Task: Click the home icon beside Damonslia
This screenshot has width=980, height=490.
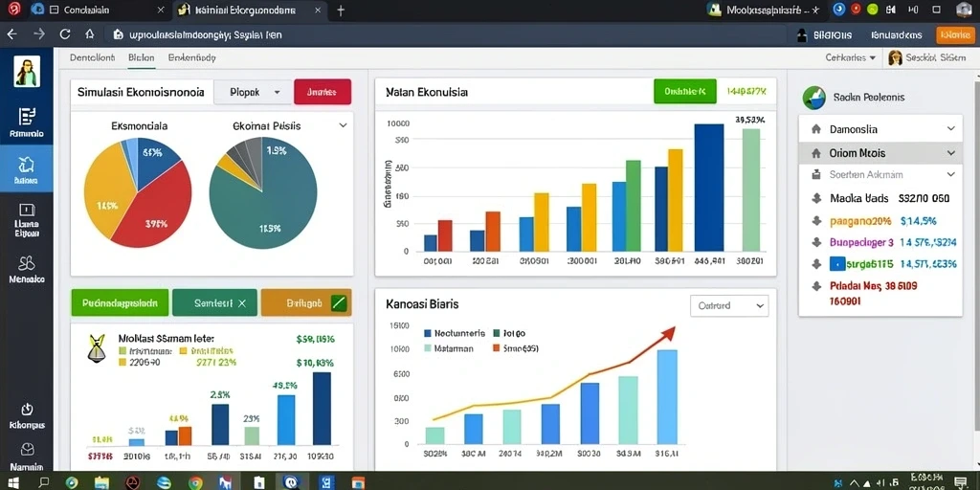Action: [x=815, y=129]
